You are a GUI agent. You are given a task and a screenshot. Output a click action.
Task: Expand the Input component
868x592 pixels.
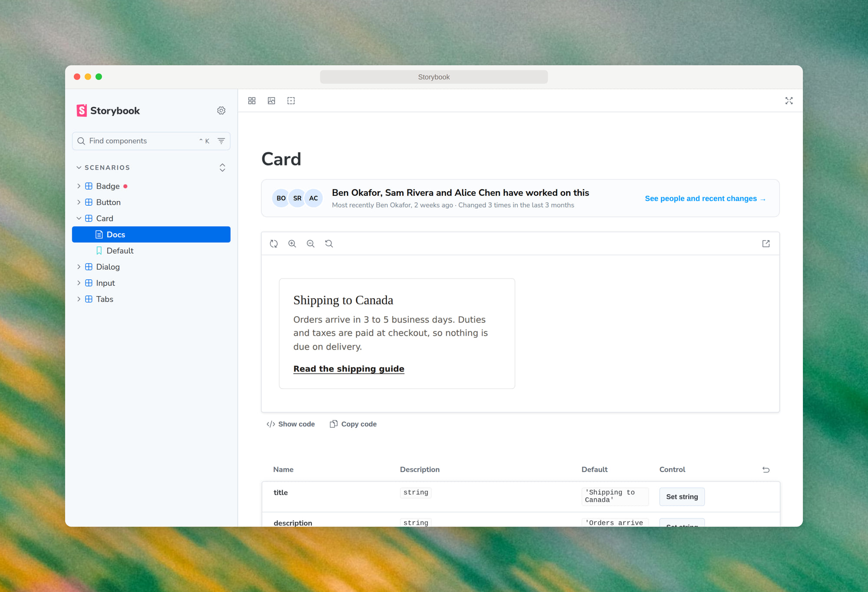(x=151, y=283)
